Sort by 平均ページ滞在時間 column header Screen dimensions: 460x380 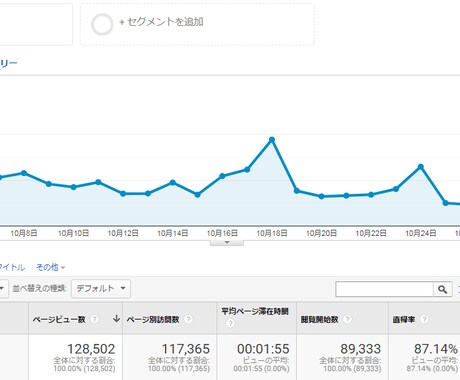tap(255, 311)
